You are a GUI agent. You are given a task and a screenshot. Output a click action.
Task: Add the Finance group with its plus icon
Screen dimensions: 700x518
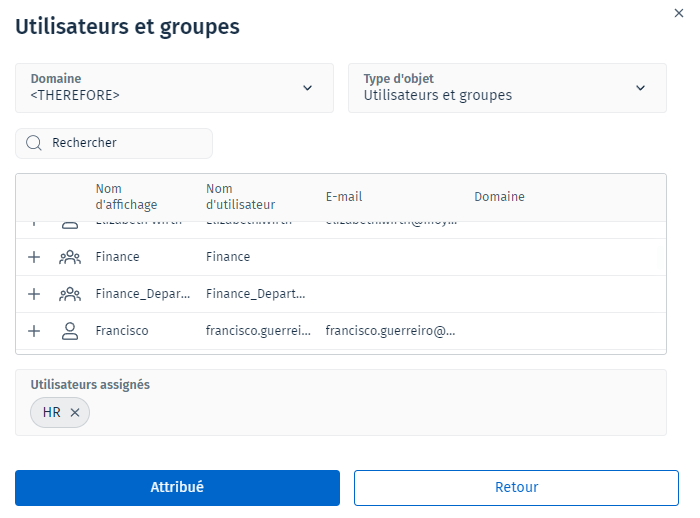(34, 257)
